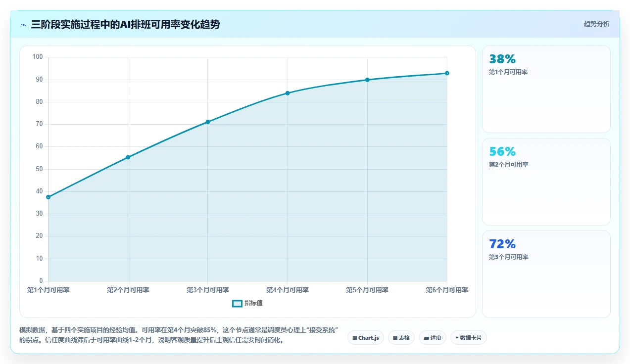Toggle the 指标值 legend item
Viewport: 630px width, 364px height.
pyautogui.click(x=247, y=303)
